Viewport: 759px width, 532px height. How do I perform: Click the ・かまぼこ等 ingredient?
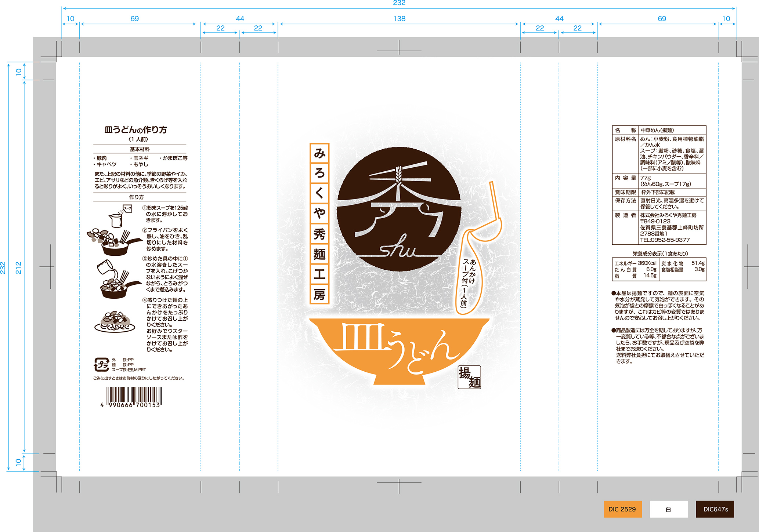(173, 158)
